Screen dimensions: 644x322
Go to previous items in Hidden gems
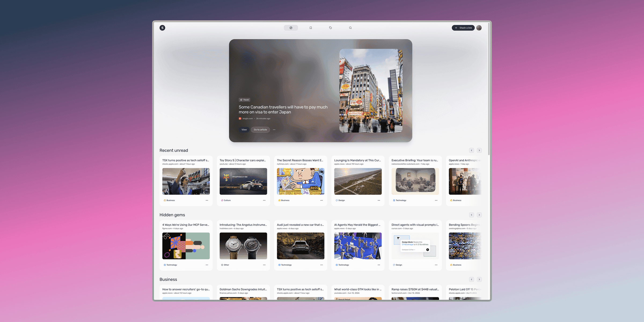coord(472,215)
